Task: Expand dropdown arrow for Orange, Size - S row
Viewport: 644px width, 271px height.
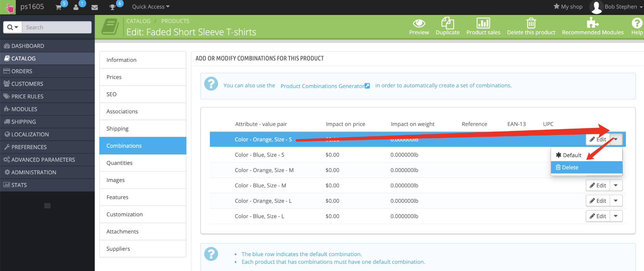Action: coord(616,139)
